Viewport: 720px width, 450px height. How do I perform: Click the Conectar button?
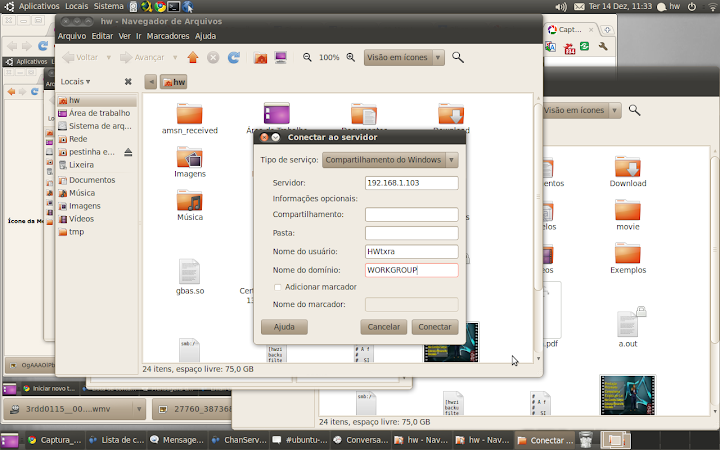[x=435, y=327]
